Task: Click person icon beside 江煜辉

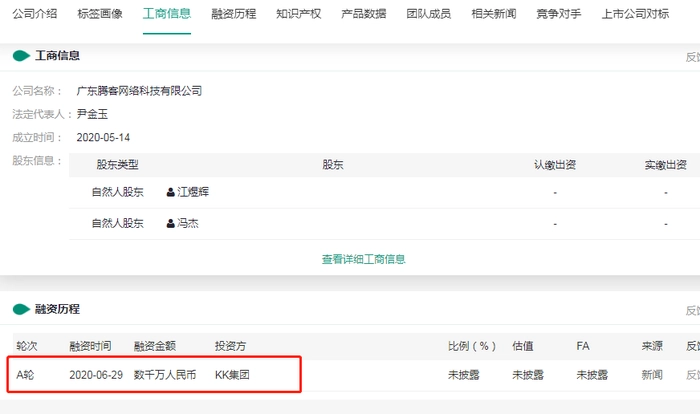Action: click(171, 192)
